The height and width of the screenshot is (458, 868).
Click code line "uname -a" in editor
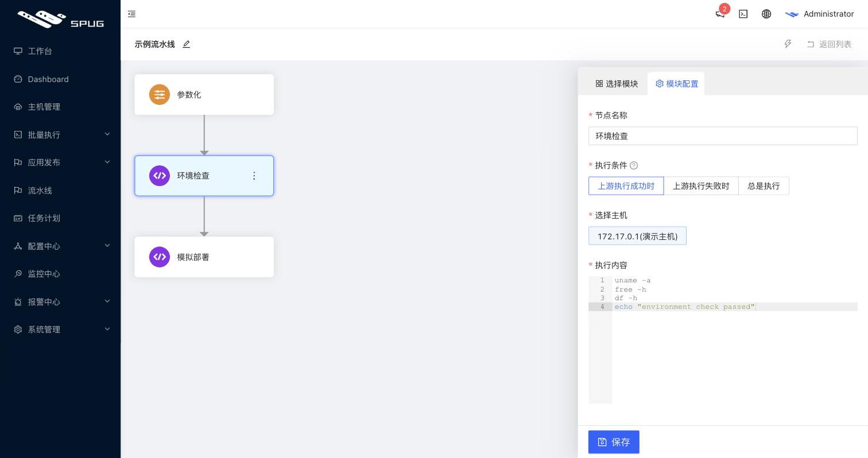(633, 281)
